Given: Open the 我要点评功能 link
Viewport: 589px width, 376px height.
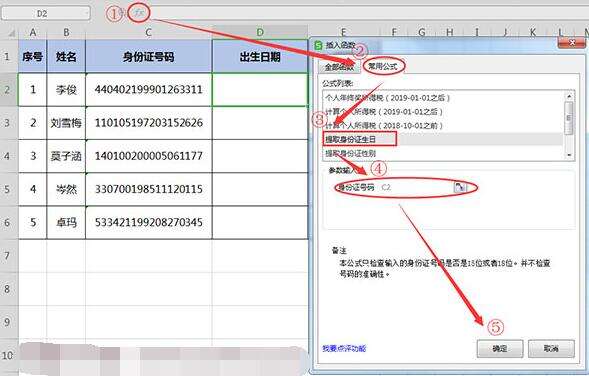Looking at the screenshot, I should pos(344,349).
